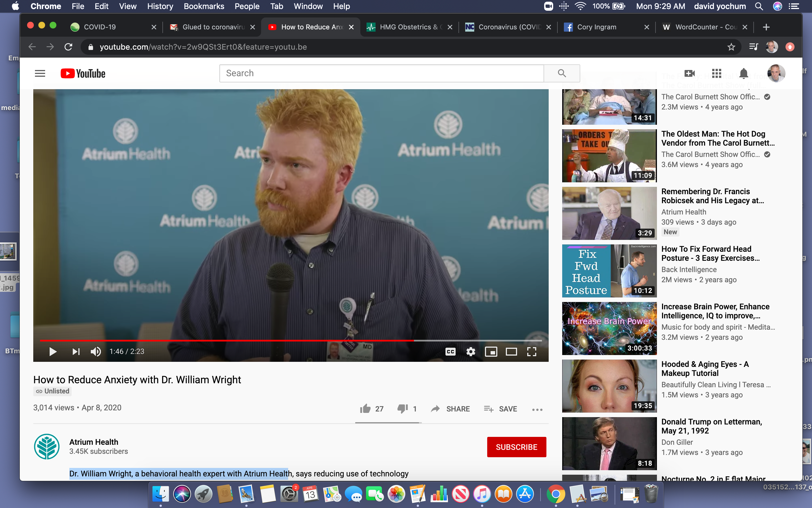812x508 pixels.
Task: Open the more actions ellipsis menu
Action: pos(537,409)
